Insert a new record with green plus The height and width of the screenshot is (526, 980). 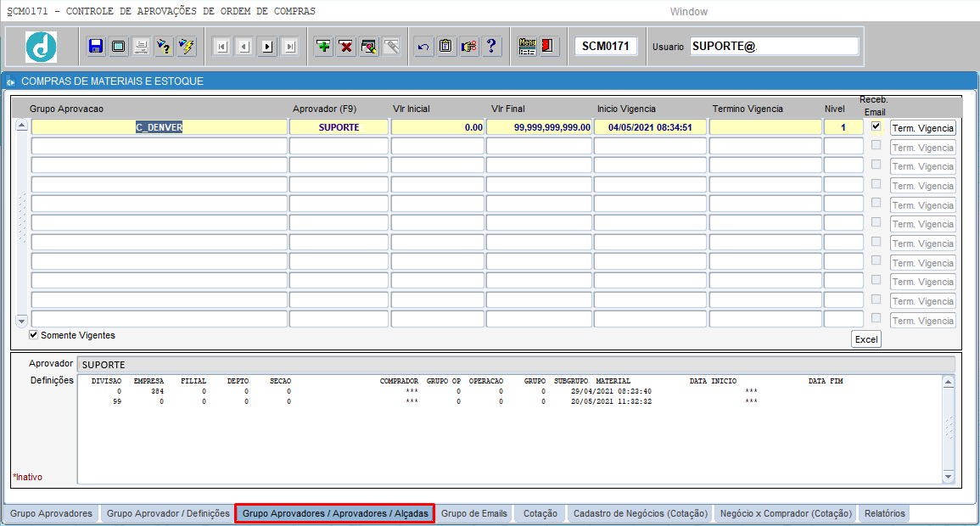(x=323, y=46)
